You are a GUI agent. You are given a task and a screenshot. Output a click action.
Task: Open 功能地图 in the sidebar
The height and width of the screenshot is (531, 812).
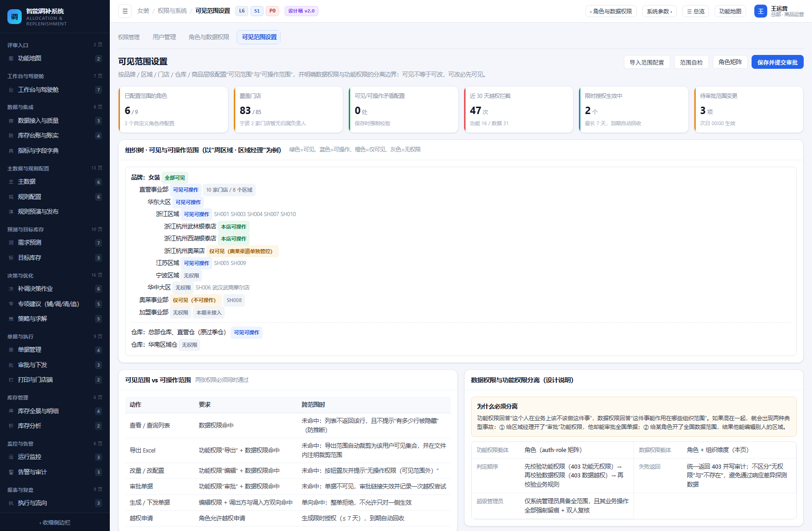pos(55,59)
